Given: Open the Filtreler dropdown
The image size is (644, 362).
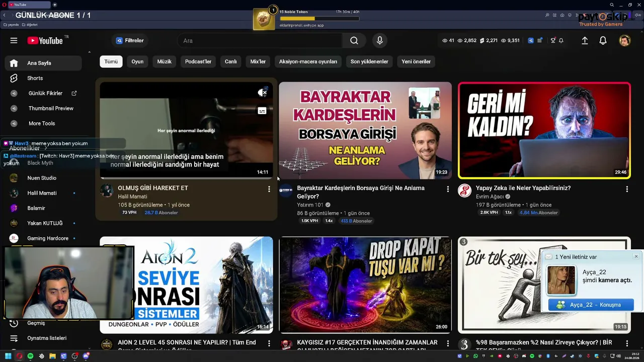Looking at the screenshot, I should [130, 41].
